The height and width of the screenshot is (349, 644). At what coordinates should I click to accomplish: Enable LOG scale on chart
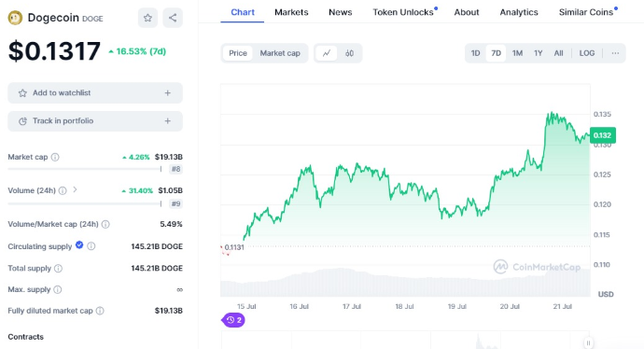pos(587,53)
